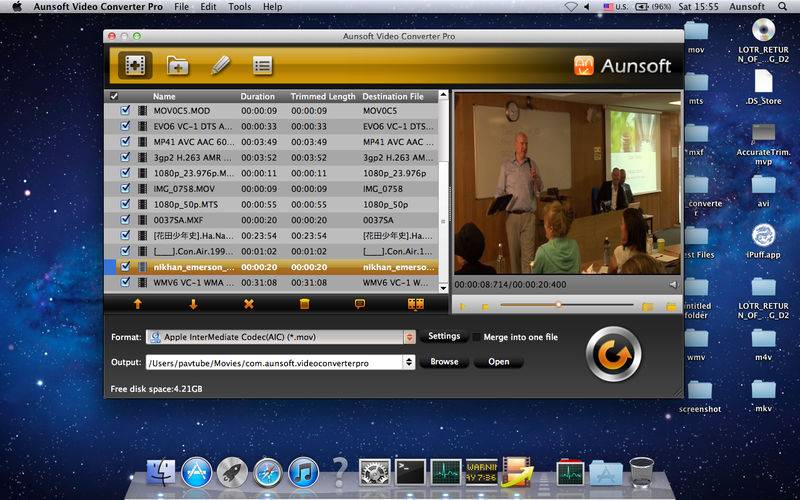Click the split video icon under list

click(416, 304)
